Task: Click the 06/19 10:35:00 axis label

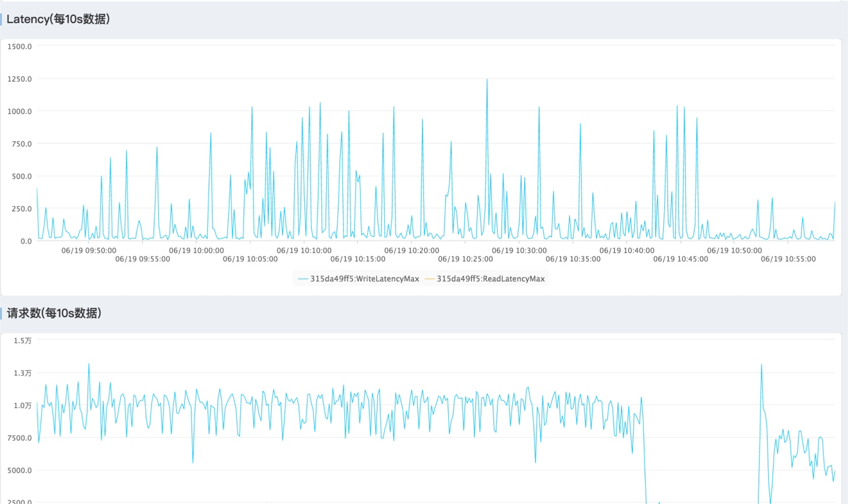Action: (573, 259)
